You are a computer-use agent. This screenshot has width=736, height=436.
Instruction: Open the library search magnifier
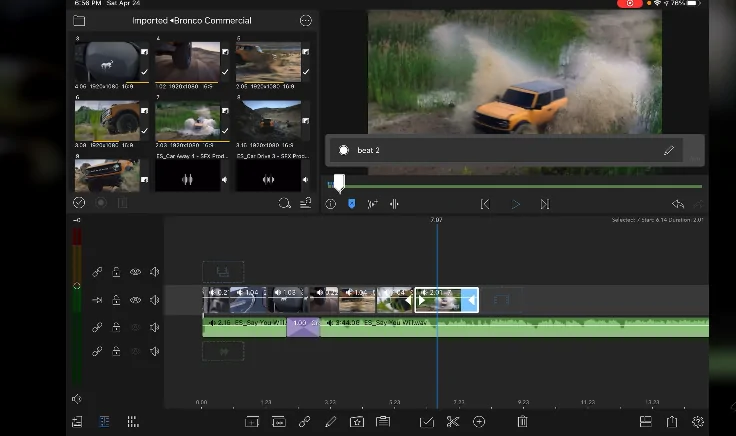point(284,203)
